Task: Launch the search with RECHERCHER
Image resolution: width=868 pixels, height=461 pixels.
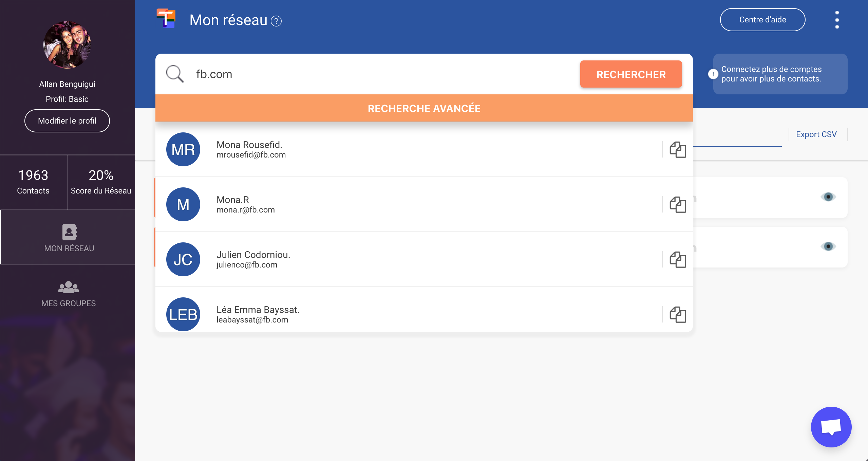Action: point(630,74)
